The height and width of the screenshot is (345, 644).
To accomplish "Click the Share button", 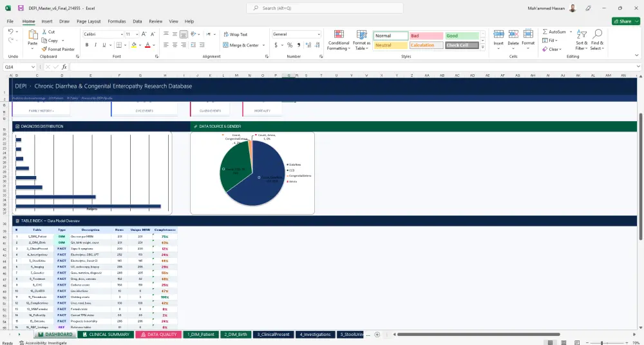I will (x=625, y=21).
